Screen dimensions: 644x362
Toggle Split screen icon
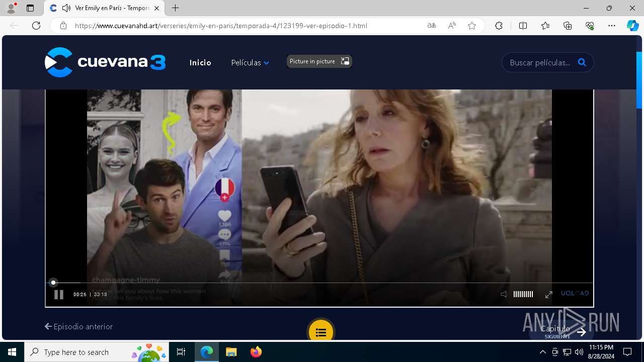[523, 26]
